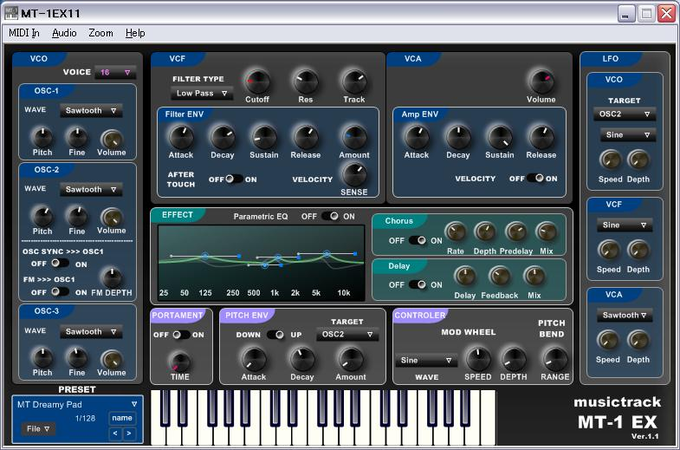Click the OSC-1 Volume knob
Image resolution: width=680 pixels, height=450 pixels.
point(111,139)
